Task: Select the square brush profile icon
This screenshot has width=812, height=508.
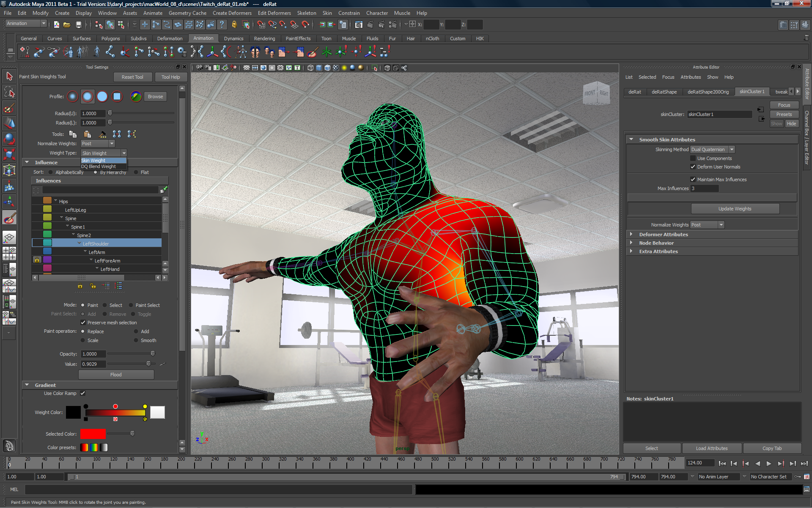Action: (117, 96)
